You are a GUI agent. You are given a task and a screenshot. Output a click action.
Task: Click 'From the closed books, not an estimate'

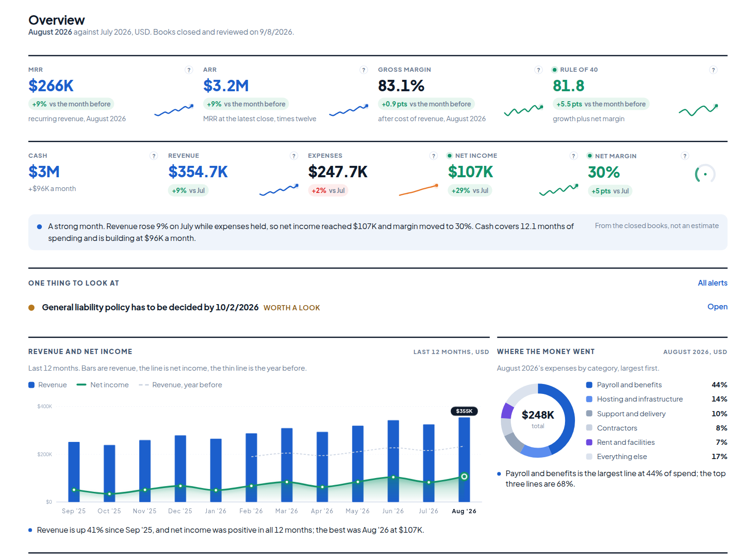[x=657, y=226]
